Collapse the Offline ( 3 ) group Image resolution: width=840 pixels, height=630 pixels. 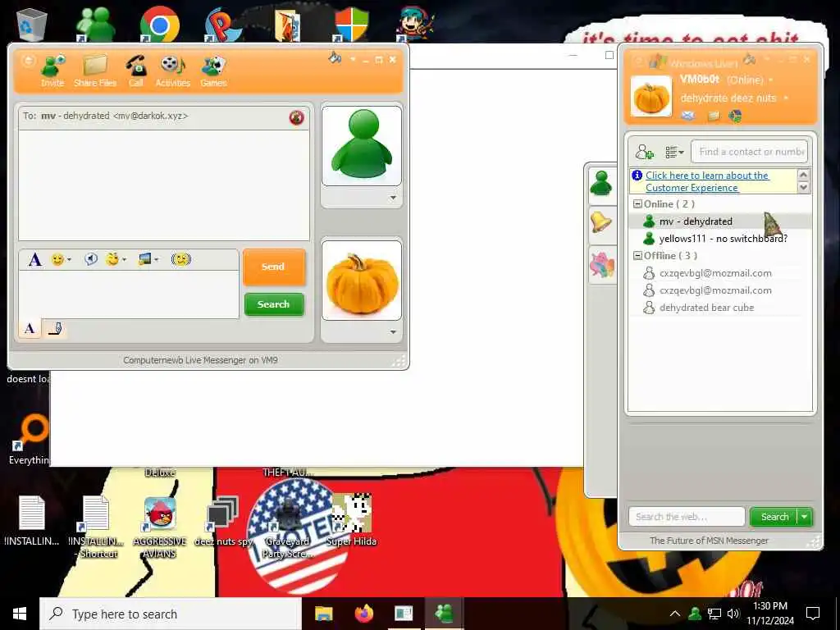coord(637,256)
